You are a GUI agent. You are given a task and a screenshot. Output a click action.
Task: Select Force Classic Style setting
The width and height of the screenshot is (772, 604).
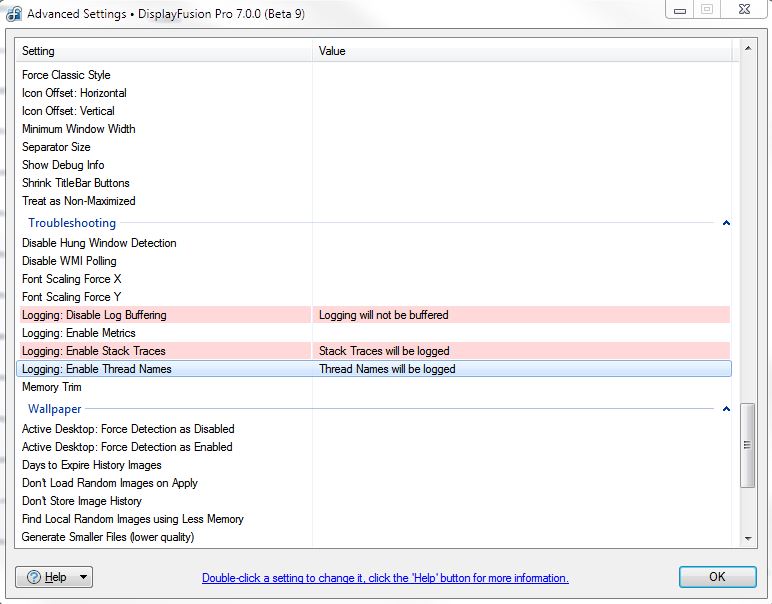pyautogui.click(x=66, y=75)
